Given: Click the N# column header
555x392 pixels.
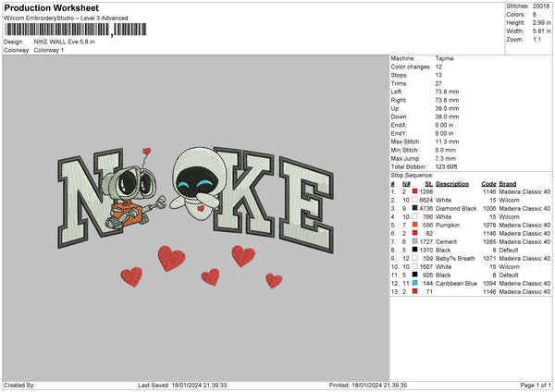Looking at the screenshot, I should point(406,184).
